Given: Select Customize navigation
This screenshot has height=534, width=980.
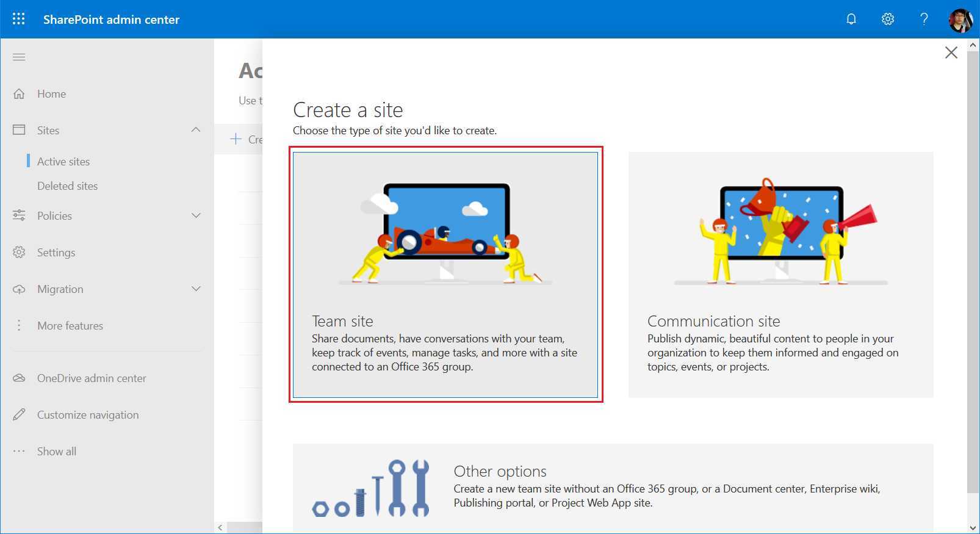Looking at the screenshot, I should point(88,415).
